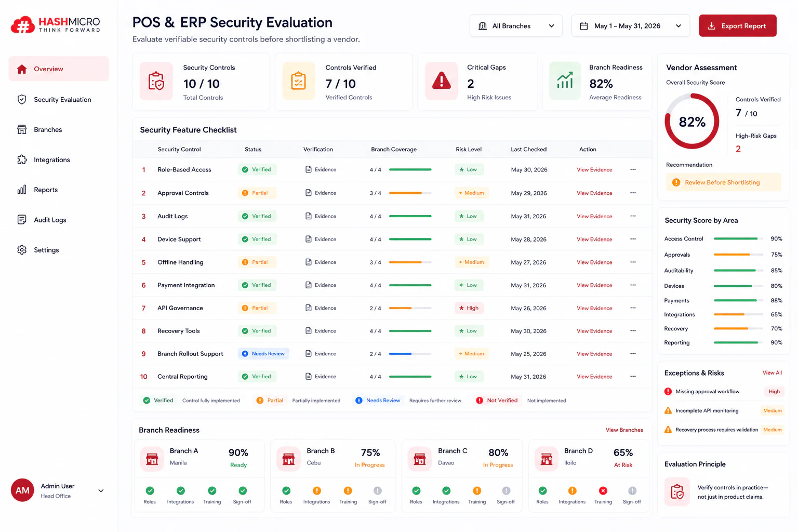Open the more options menu for Role-Based Access
Image resolution: width=798 pixels, height=532 pixels.
pyautogui.click(x=633, y=169)
